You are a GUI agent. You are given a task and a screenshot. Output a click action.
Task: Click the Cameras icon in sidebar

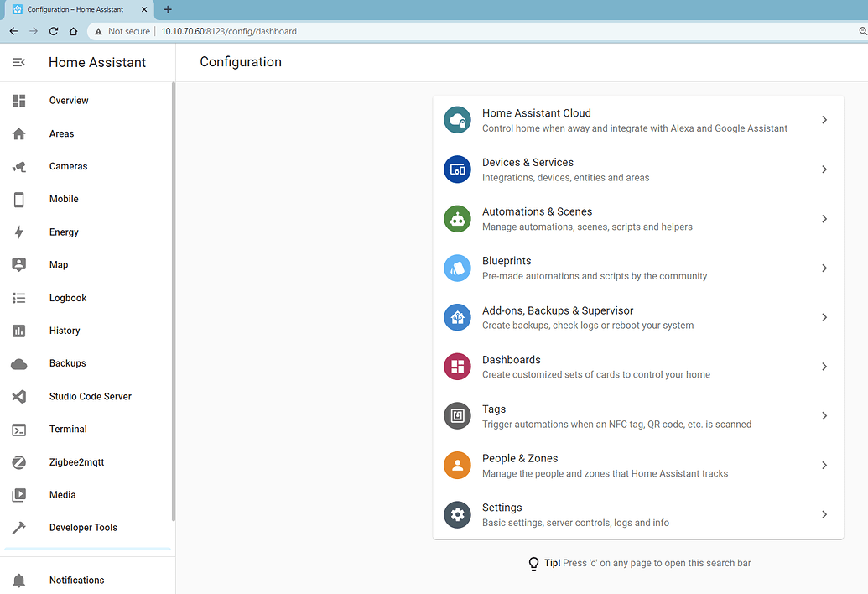tap(18, 166)
